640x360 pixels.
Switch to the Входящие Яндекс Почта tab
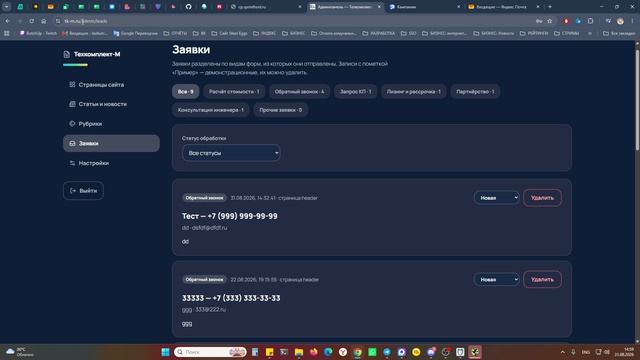click(504, 7)
